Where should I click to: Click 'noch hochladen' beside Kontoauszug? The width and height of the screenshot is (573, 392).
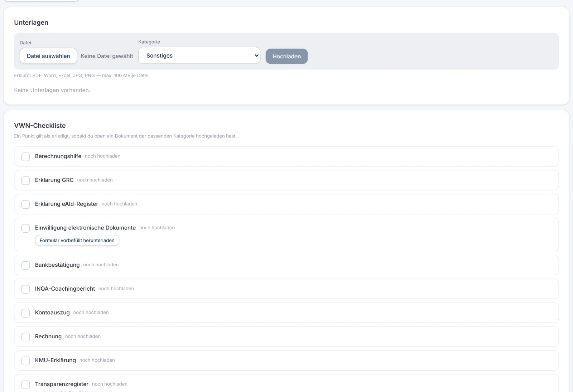[91, 313]
